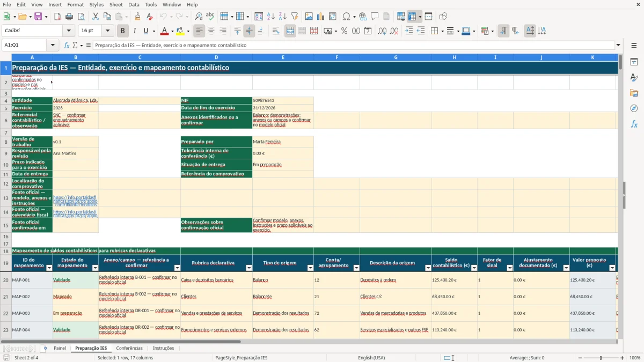Viewport: 644px width, 362px height.
Task: Click Insert Image icon
Action: coord(309,17)
